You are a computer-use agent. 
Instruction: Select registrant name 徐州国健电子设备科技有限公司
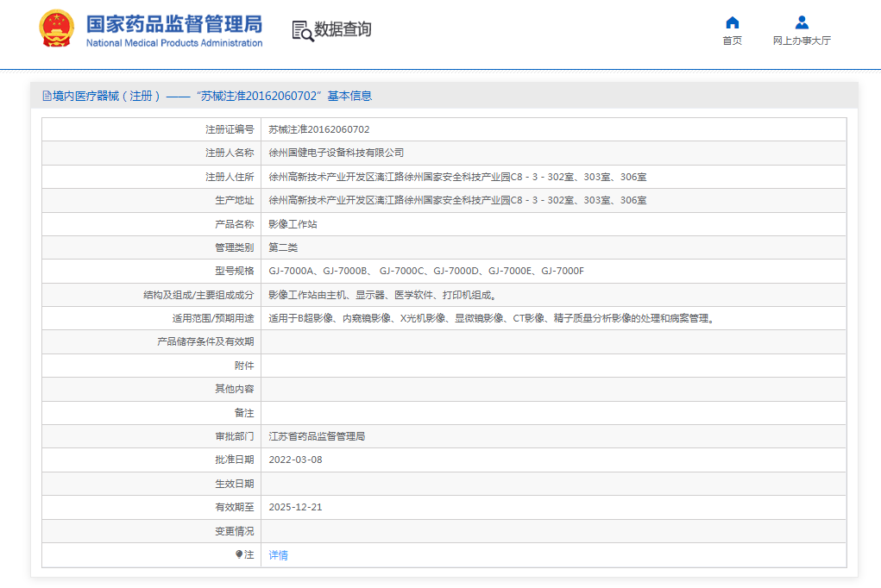[336, 153]
